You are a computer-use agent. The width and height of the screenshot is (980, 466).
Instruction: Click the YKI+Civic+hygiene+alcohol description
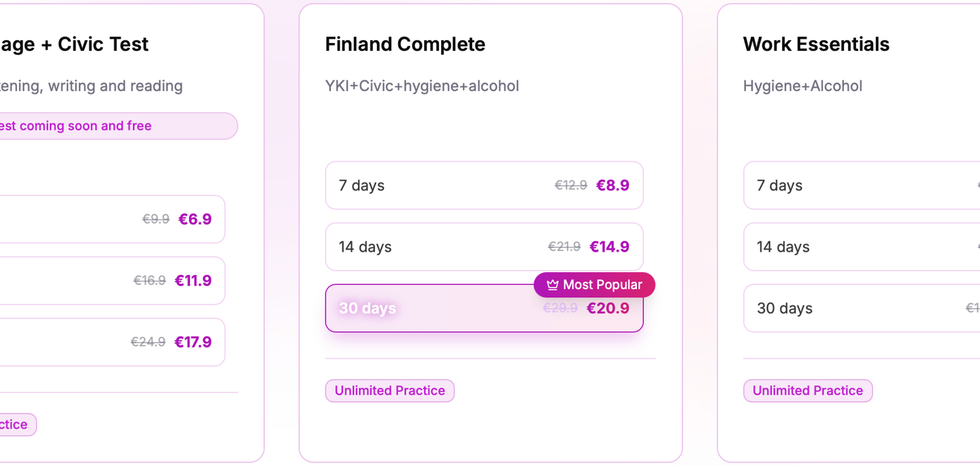coord(422,86)
